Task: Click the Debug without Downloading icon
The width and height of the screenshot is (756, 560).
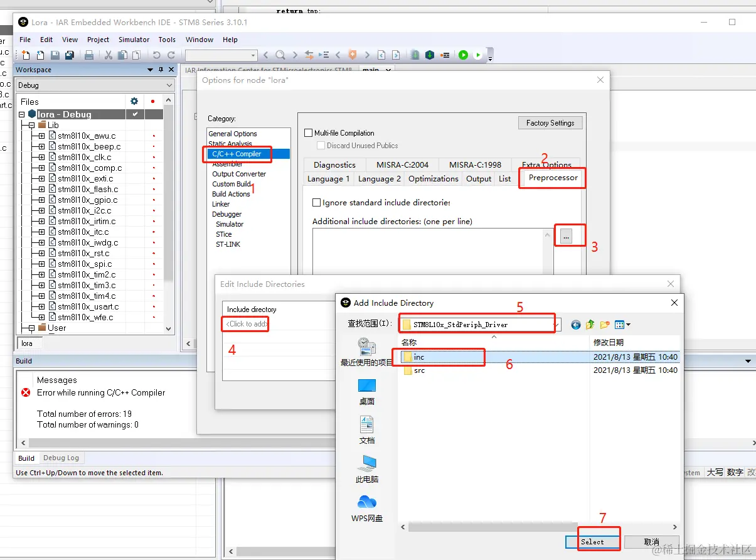Action: point(478,55)
